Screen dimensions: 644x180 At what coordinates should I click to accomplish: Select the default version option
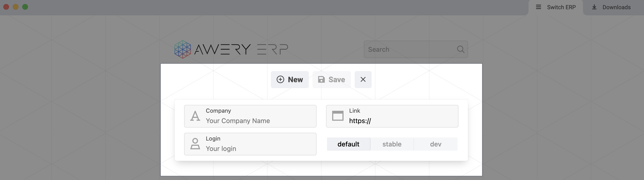pos(348,144)
